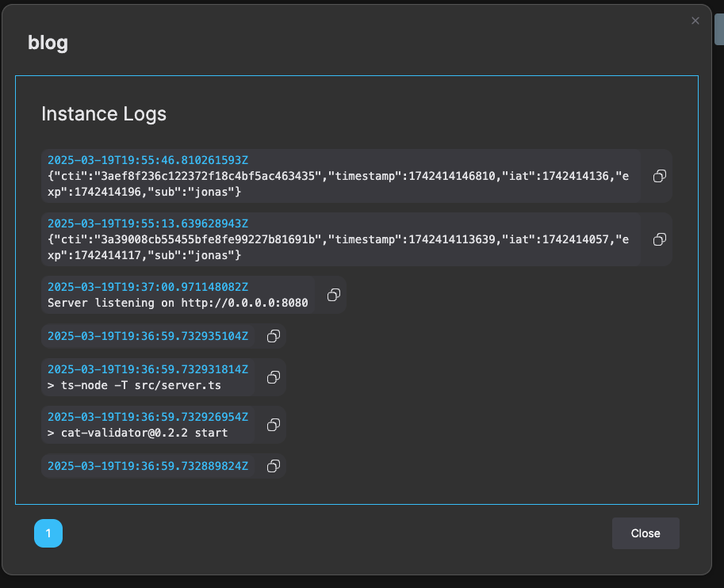Select timestamp 2025-03-19T19:37:00.971148082Z
Image resolution: width=724 pixels, height=588 pixels.
pyautogui.click(x=147, y=287)
